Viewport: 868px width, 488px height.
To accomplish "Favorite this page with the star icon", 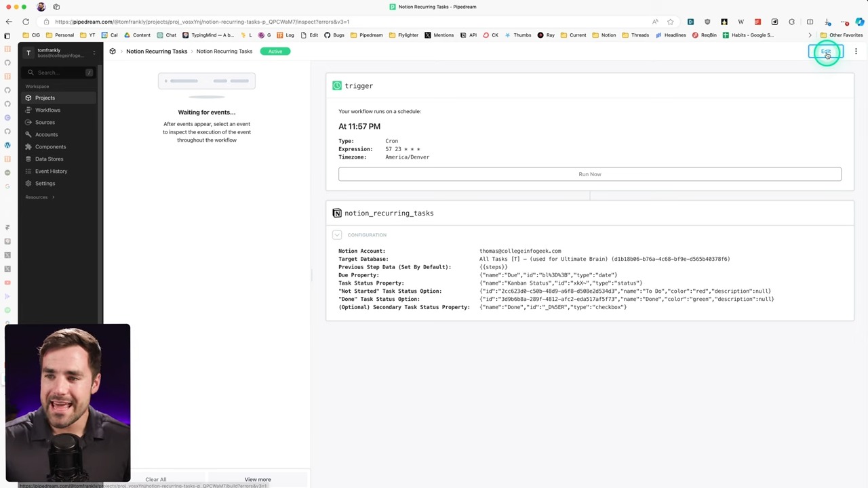I will pyautogui.click(x=670, y=22).
